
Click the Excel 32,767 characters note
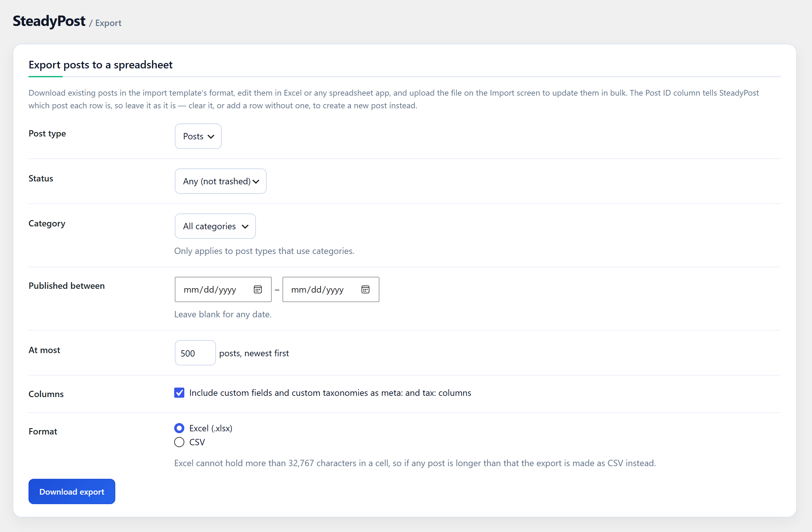[x=415, y=463]
